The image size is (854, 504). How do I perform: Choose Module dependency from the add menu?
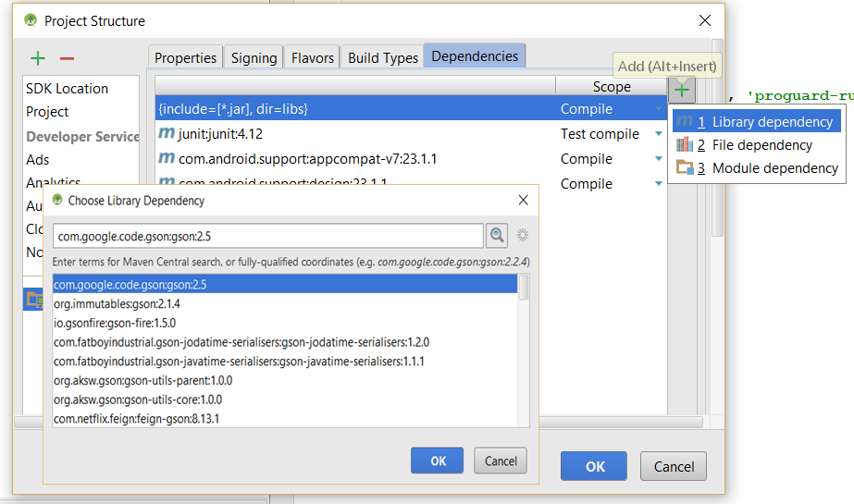tap(757, 167)
